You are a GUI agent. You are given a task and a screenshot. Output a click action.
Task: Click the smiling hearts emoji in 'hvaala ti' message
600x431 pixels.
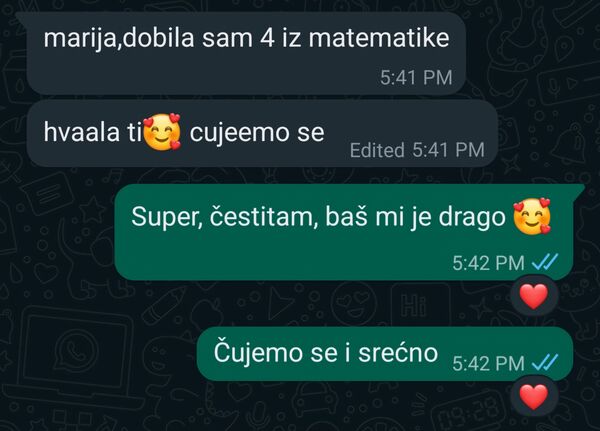(162, 132)
